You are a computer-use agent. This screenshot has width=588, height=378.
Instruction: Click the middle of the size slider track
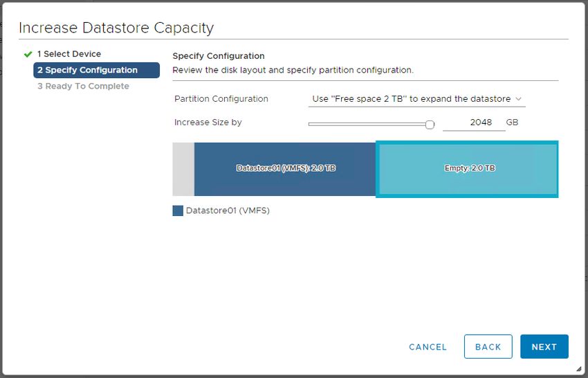369,124
